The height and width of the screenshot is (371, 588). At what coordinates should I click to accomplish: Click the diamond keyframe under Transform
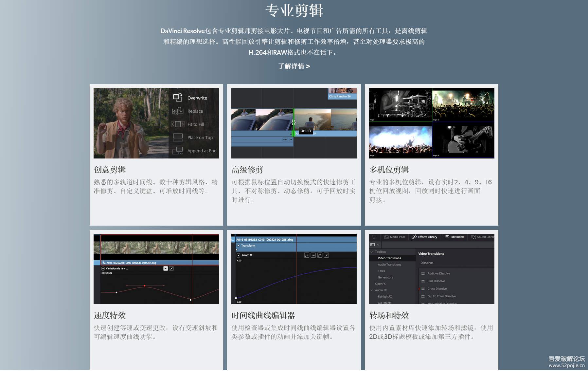point(237,250)
